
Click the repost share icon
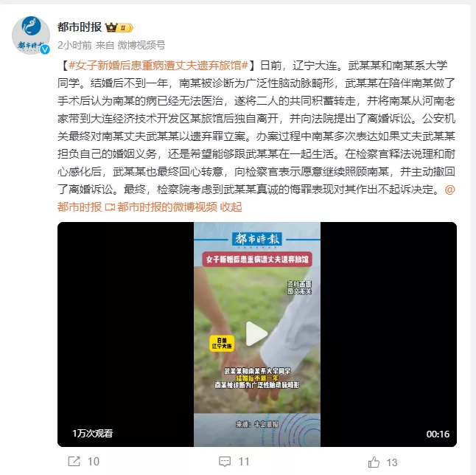[74, 461]
